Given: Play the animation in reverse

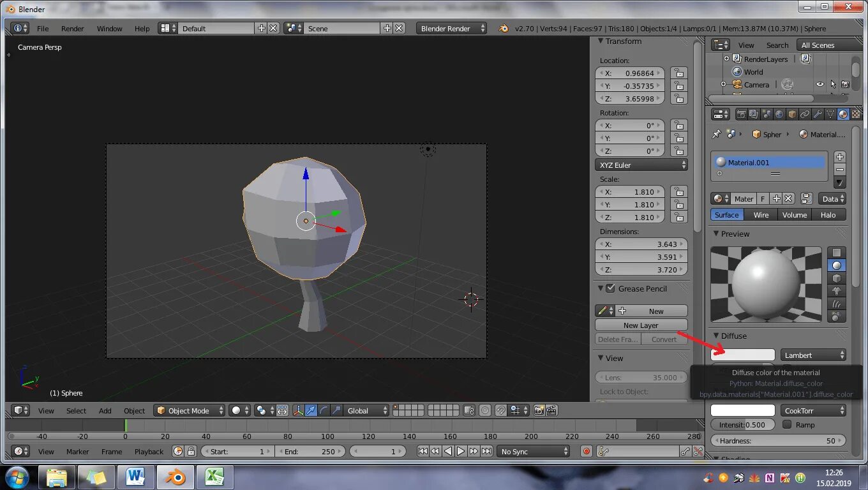Looking at the screenshot, I should (x=448, y=452).
